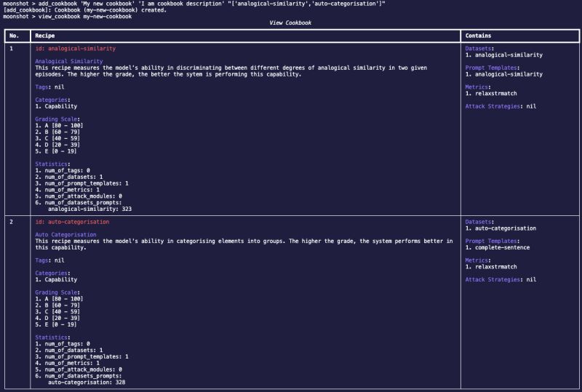Click 'B [60 - 79]' grade in analogical-similarity recipe
Screen dimensions: 582x392
[63, 132]
